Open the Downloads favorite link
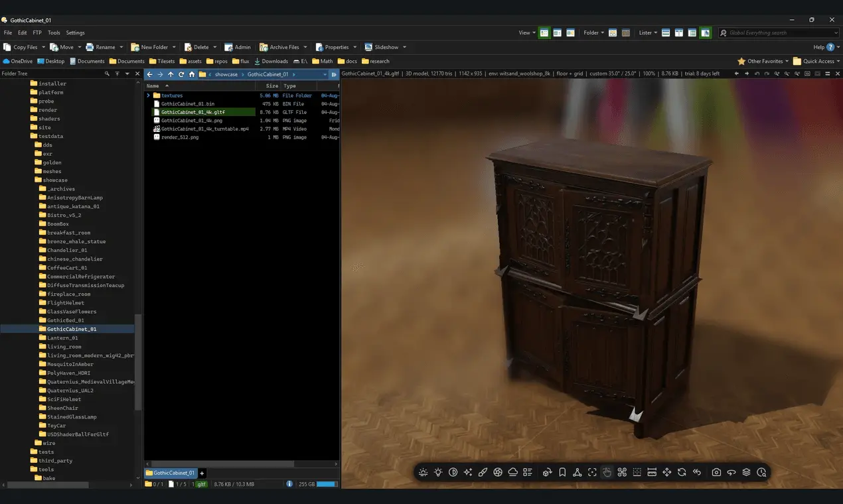 click(x=271, y=61)
